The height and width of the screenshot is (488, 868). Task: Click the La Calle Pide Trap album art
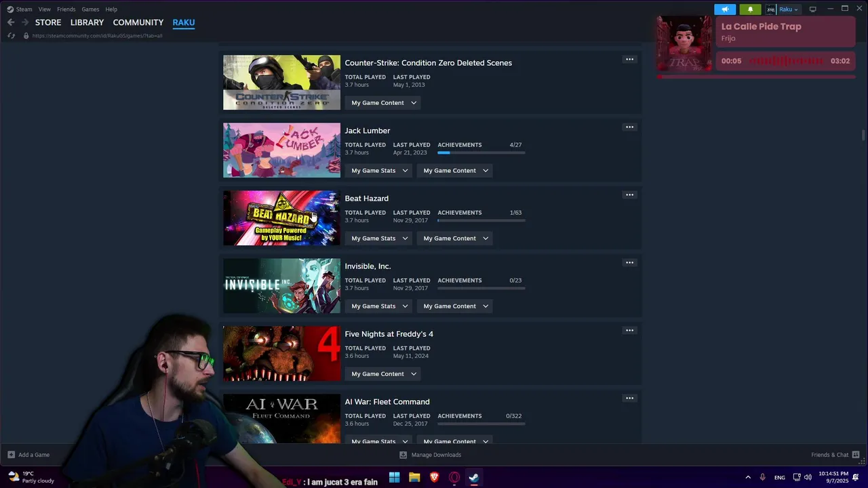pyautogui.click(x=684, y=44)
